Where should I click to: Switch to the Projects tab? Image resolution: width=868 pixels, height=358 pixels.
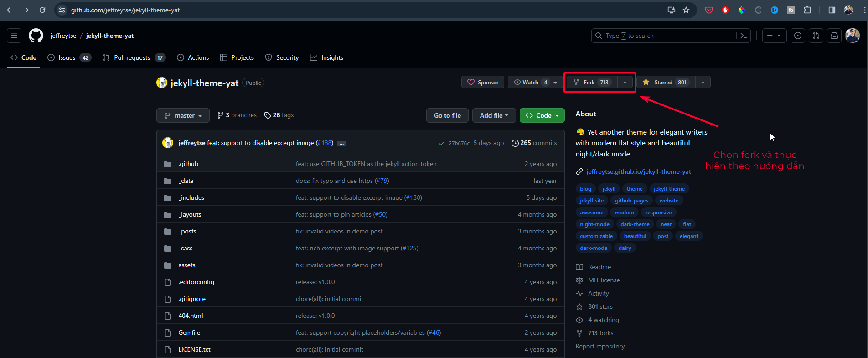click(x=237, y=57)
